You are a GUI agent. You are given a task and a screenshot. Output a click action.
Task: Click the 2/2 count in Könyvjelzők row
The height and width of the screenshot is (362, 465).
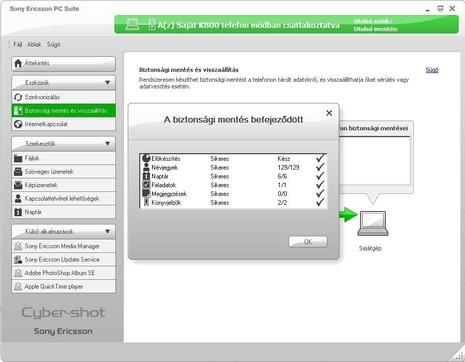click(282, 203)
